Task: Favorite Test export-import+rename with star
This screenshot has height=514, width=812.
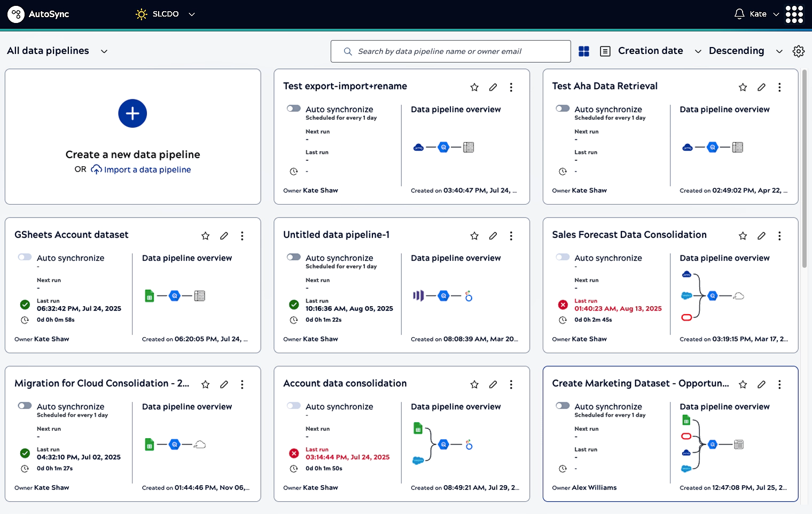Action: point(474,87)
